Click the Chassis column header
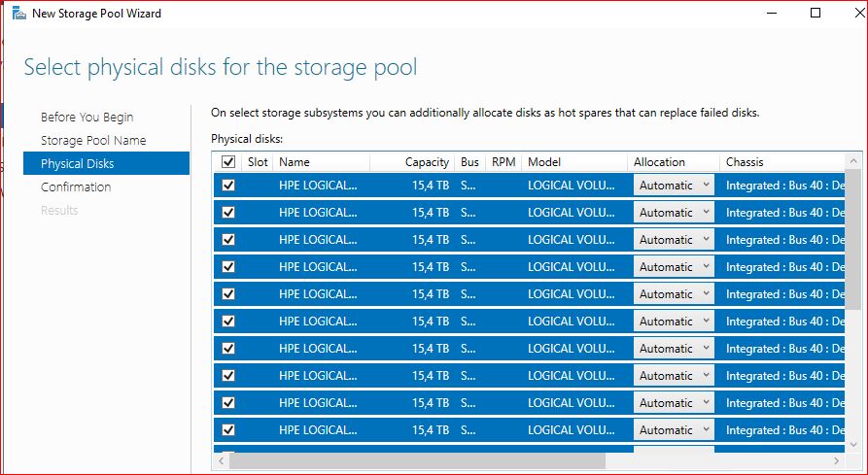This screenshot has width=868, height=475. point(745,162)
